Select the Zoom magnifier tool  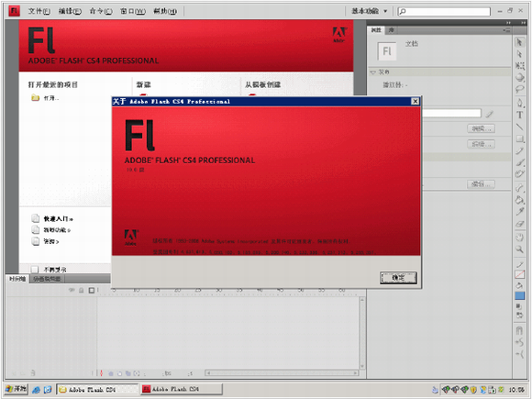[519, 249]
